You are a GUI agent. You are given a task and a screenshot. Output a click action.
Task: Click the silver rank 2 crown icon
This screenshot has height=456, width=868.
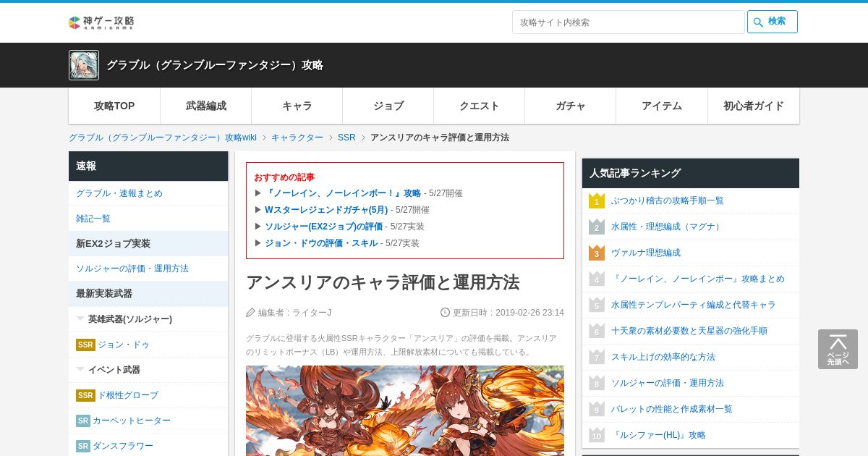(597, 227)
